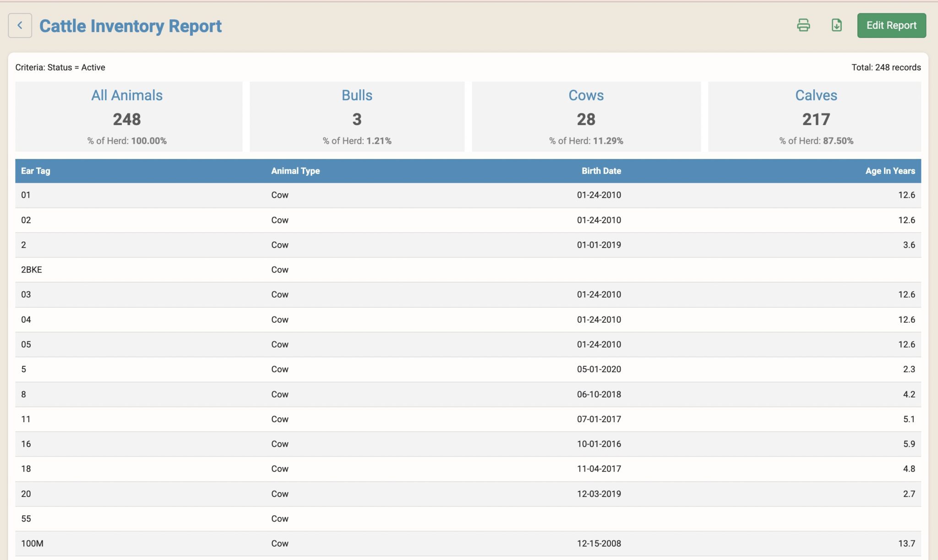Click the back arrow button
The width and height of the screenshot is (938, 560).
tap(20, 26)
